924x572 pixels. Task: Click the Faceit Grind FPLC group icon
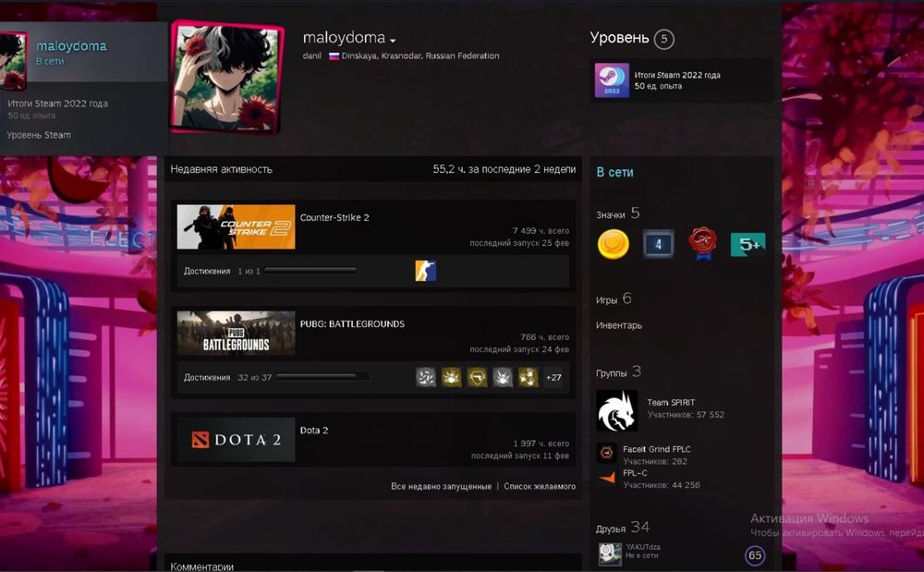pos(606,453)
